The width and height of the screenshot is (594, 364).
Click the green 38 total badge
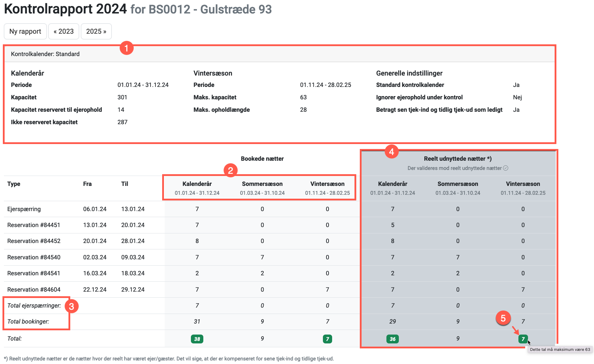point(197,339)
